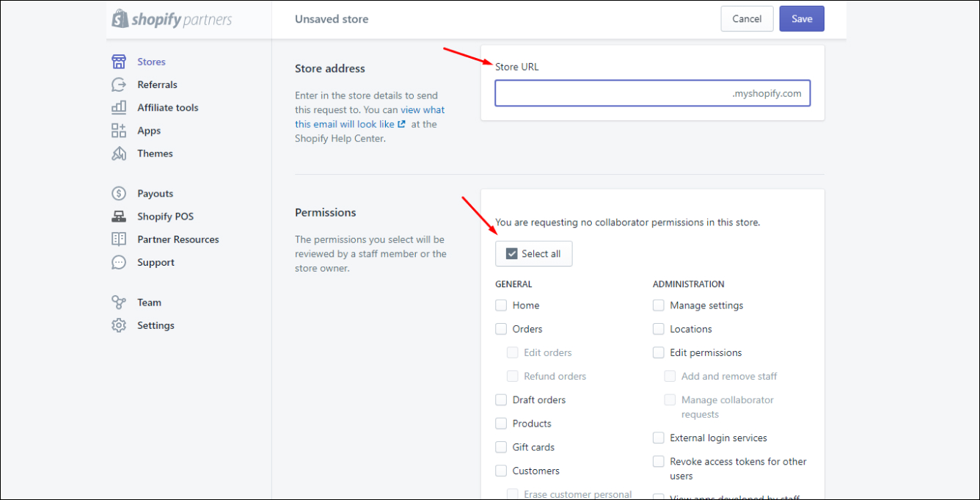Open Team via its people icon
The height and width of the screenshot is (500, 980).
click(119, 302)
